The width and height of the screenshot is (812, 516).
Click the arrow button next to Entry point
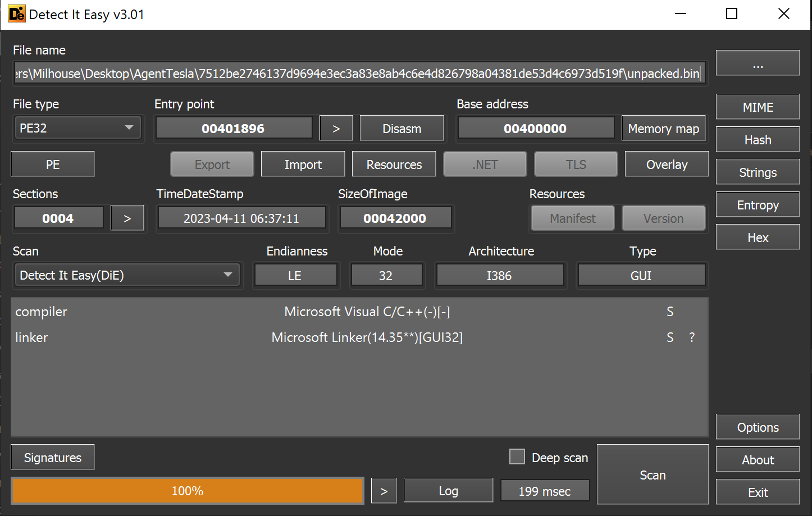click(336, 128)
